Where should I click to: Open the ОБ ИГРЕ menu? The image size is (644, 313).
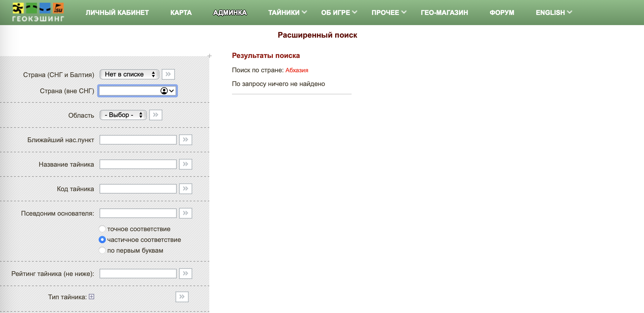tap(339, 13)
